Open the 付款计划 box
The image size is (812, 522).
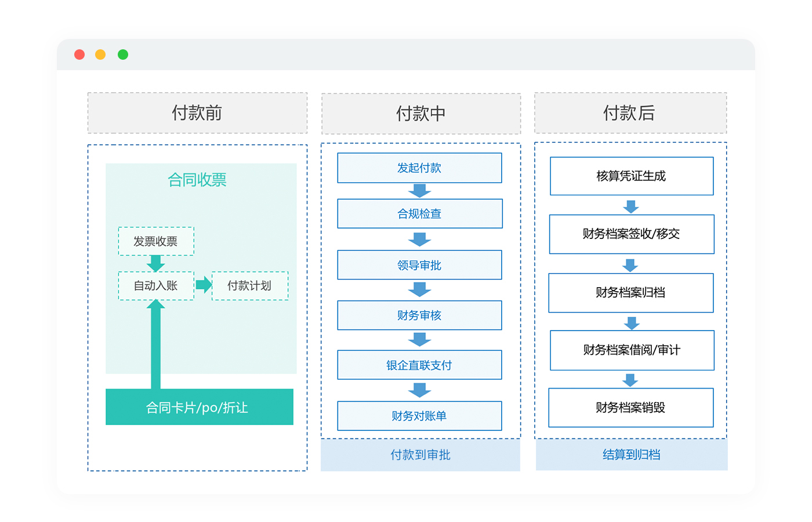tap(250, 286)
